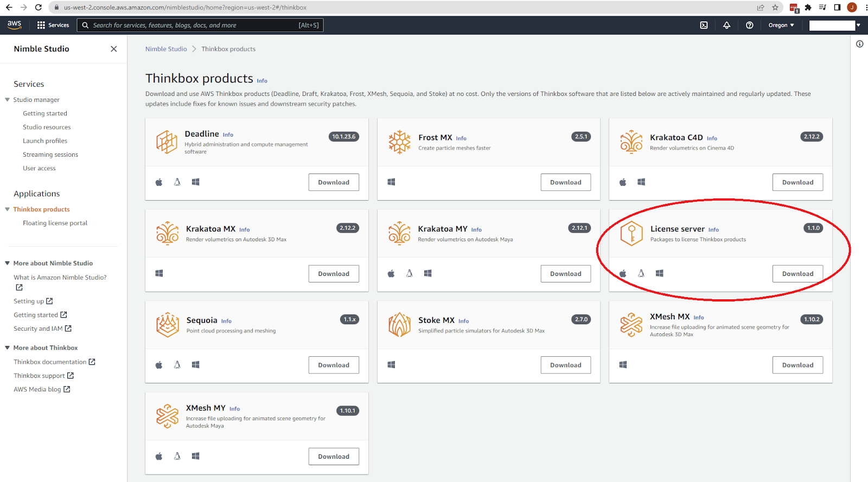Collapse the Thinkbox products section
This screenshot has width=868, height=482.
click(x=8, y=209)
